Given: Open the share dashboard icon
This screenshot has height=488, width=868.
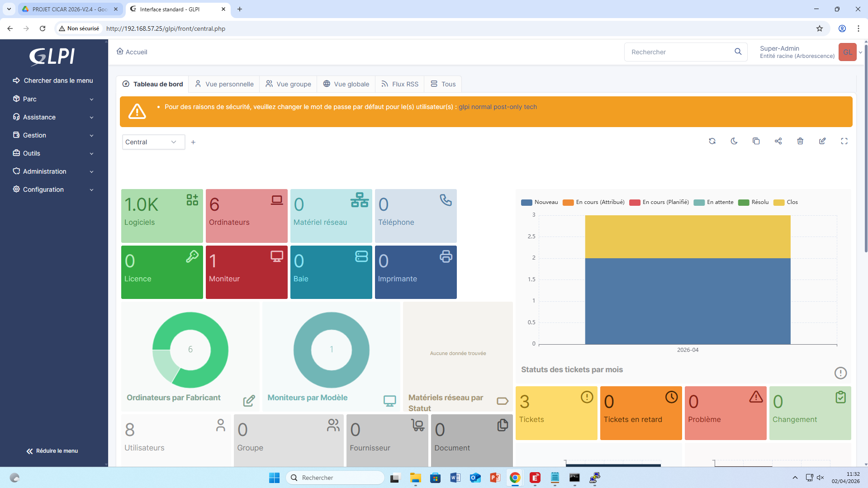Looking at the screenshot, I should [x=778, y=141].
